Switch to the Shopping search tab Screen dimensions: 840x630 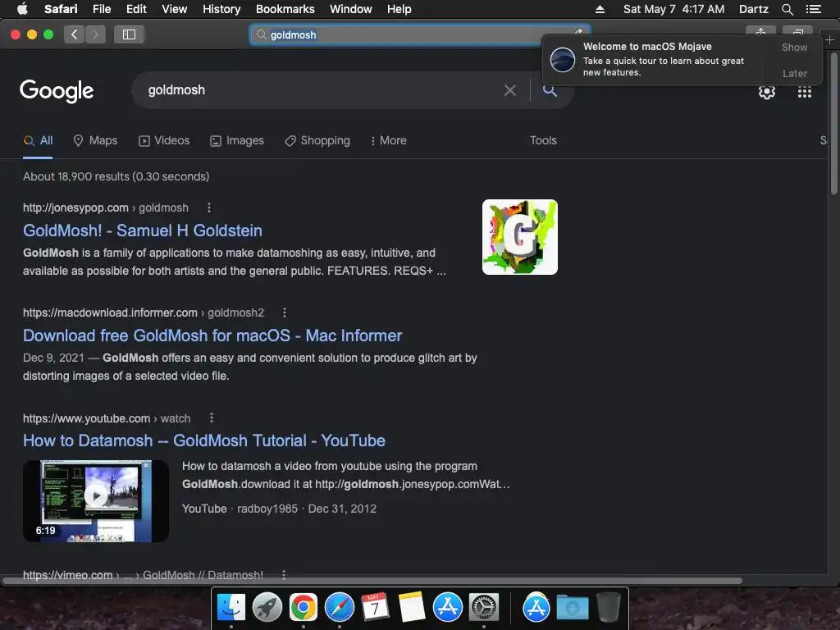point(317,141)
